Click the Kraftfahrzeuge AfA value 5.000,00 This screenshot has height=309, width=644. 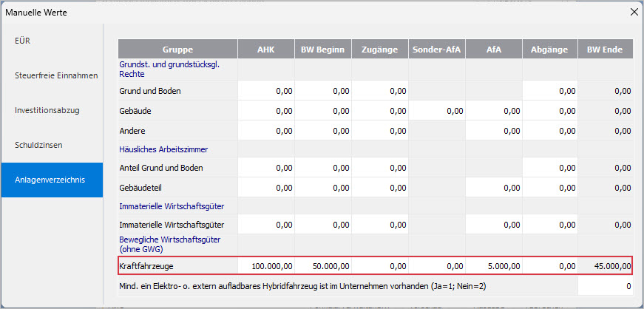click(x=493, y=265)
